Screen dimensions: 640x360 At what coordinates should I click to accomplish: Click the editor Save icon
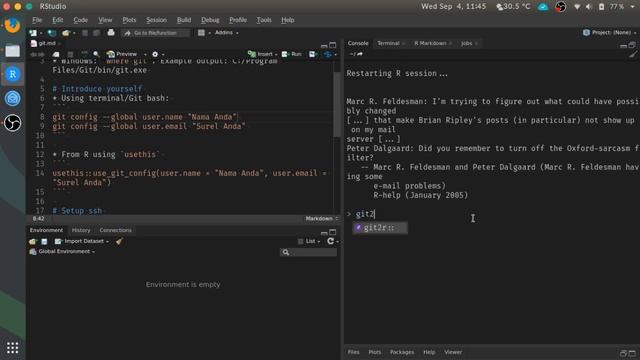(71, 54)
